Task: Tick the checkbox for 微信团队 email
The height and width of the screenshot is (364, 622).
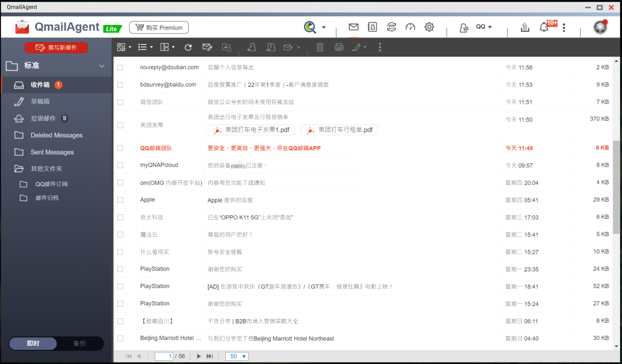Action: (x=120, y=102)
